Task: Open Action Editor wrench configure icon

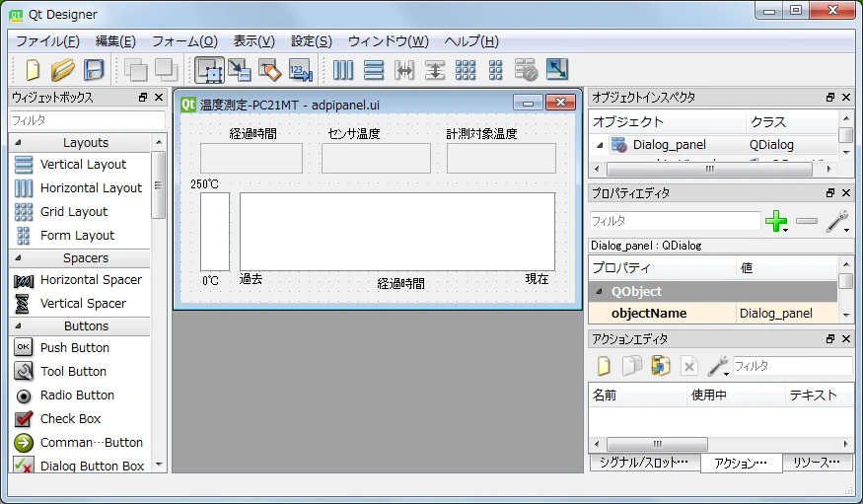Action: click(718, 365)
